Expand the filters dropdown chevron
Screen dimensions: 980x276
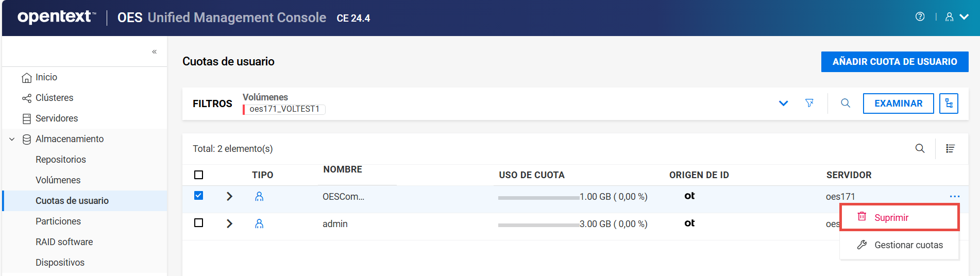point(783,103)
